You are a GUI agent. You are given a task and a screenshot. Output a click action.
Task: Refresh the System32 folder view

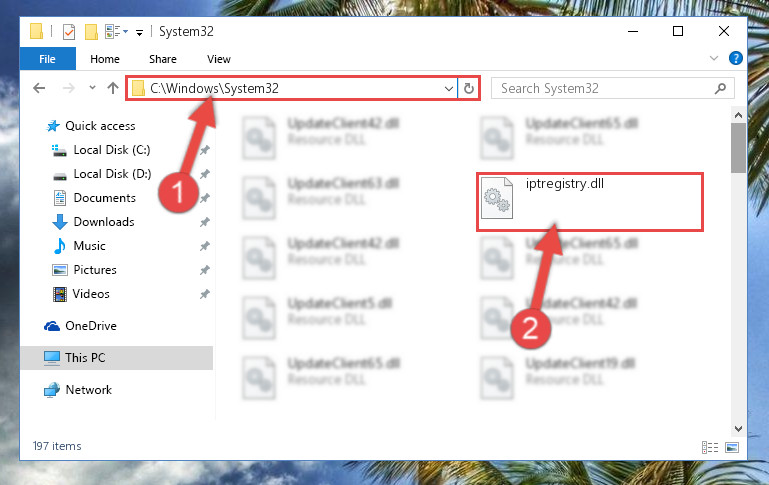pos(469,88)
